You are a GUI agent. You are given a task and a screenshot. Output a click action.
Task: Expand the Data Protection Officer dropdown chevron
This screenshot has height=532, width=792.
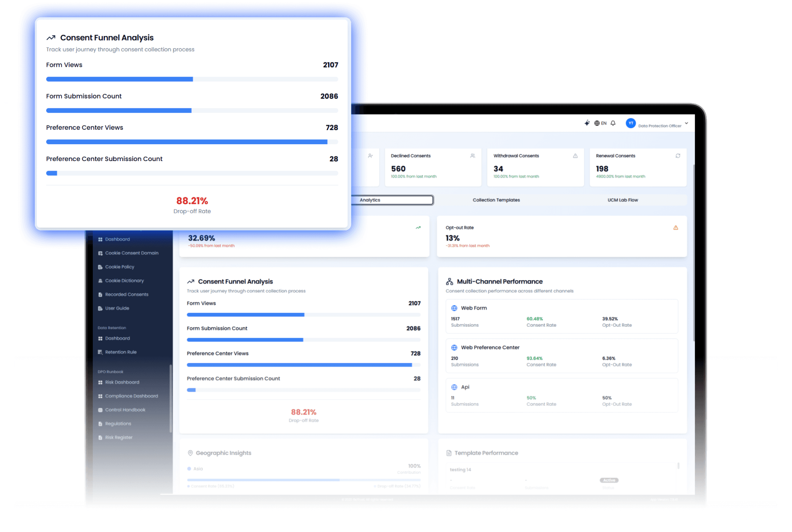click(x=686, y=123)
